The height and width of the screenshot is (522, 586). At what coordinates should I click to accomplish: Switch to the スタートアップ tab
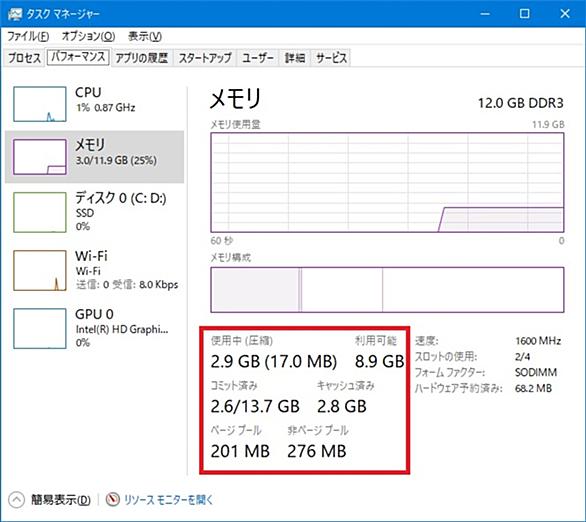[205, 58]
